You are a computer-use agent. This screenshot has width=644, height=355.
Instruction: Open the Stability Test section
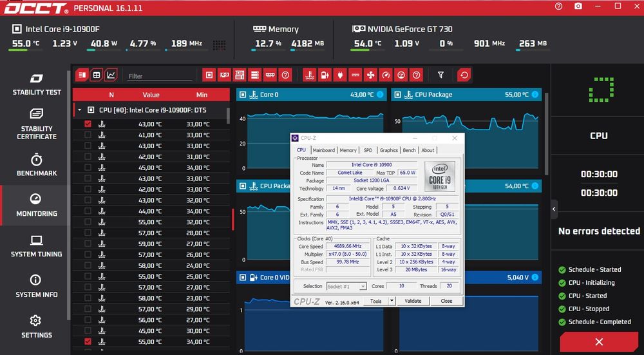tap(37, 84)
